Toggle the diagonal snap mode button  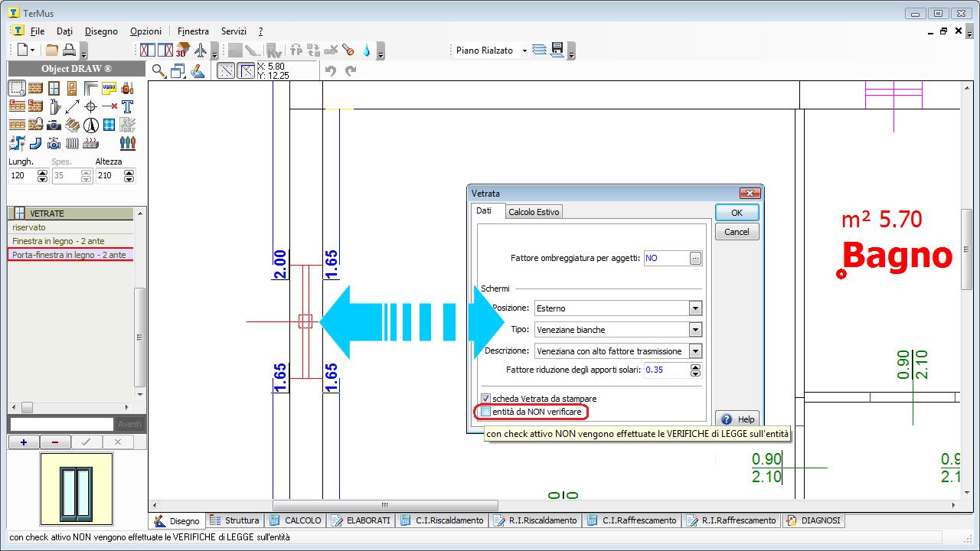(x=226, y=71)
